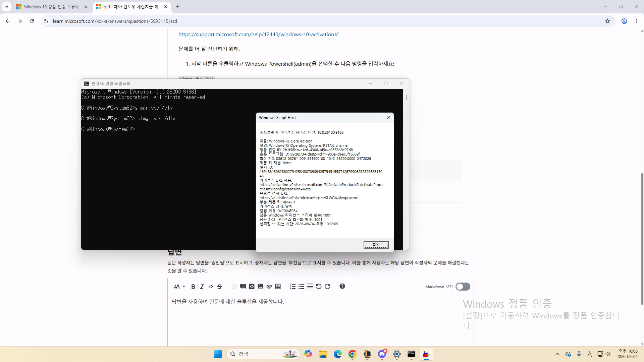
Task: Click the Command Prompt scrollbar thumb
Action: 406,97
